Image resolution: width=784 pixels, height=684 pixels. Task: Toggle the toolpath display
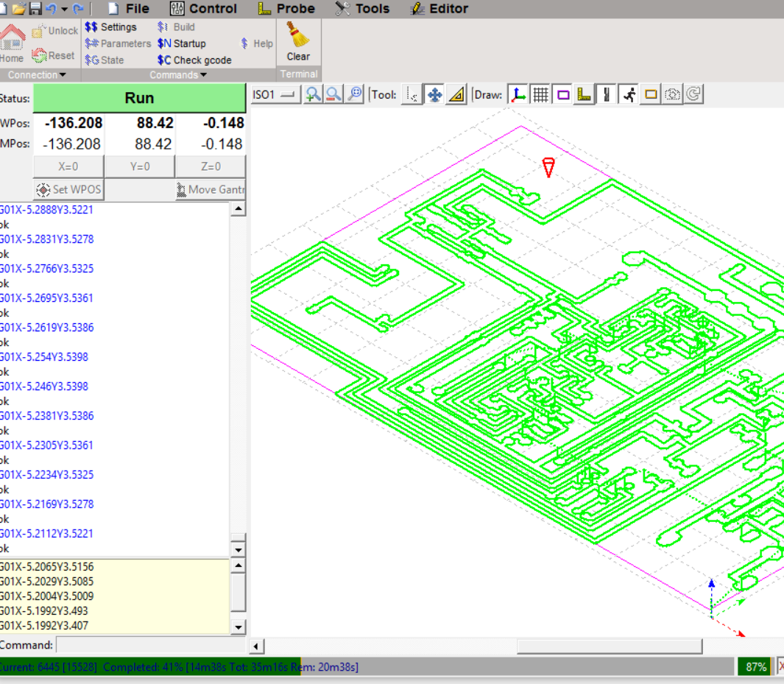(607, 94)
